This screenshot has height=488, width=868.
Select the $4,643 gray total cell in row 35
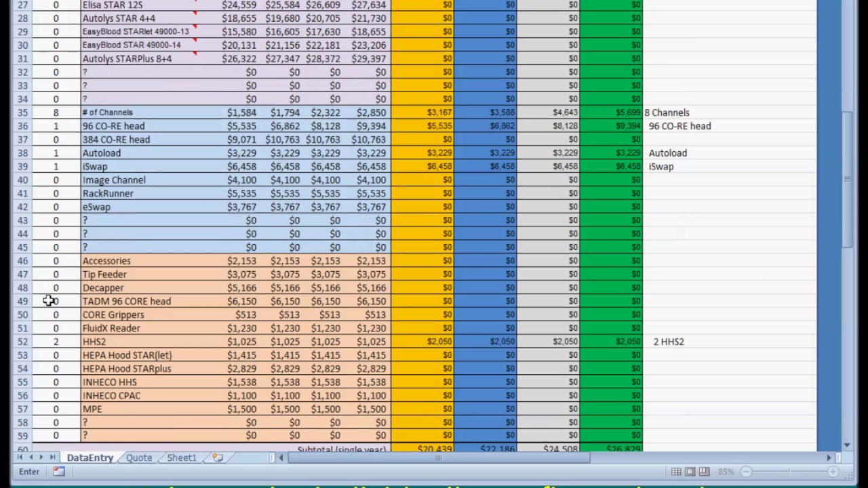548,113
